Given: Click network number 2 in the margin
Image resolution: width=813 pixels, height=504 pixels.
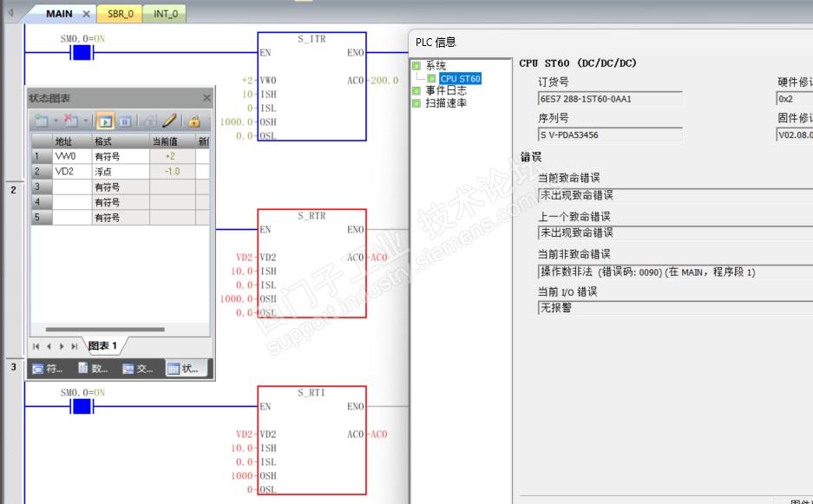Looking at the screenshot, I should coord(14,190).
